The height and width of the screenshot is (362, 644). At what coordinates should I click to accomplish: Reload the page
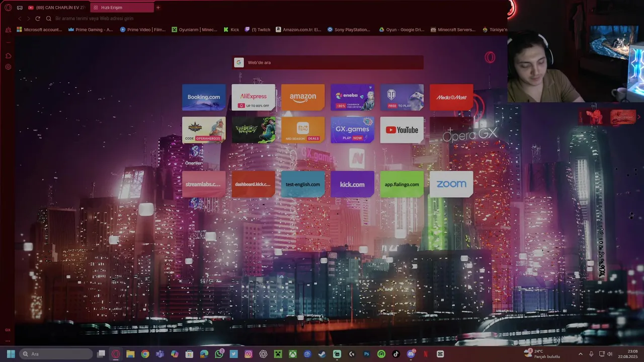37,19
